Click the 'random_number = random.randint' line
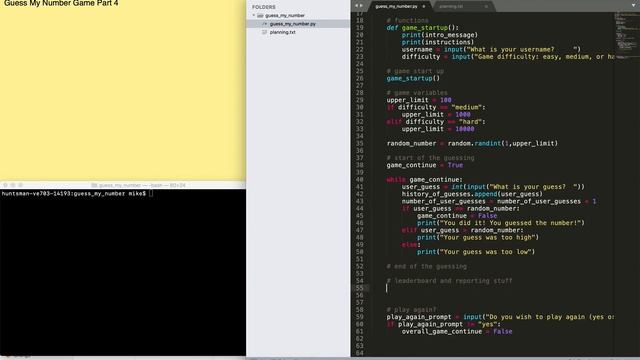Viewport: 640px width, 360px height. (472, 144)
